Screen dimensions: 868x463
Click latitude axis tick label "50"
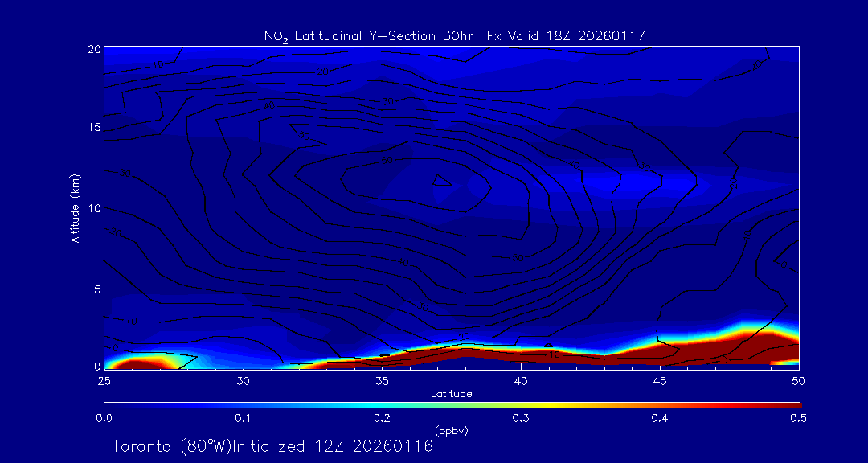[799, 381]
